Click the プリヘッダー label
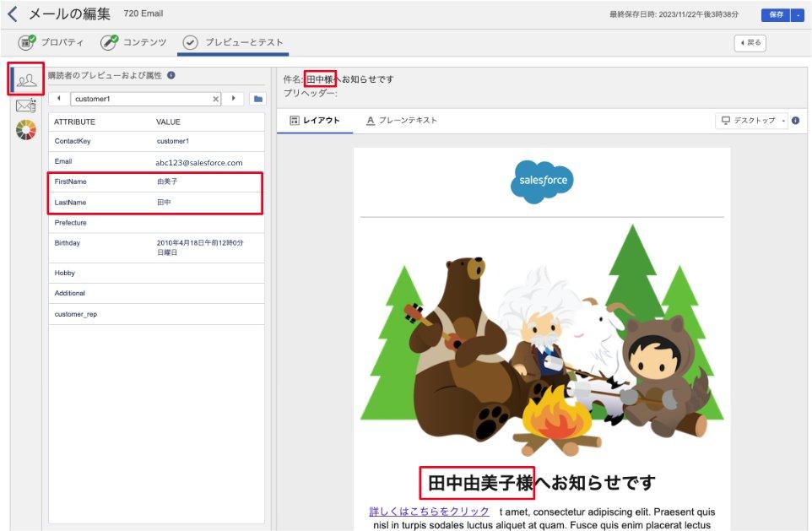812x531 pixels. click(310, 93)
